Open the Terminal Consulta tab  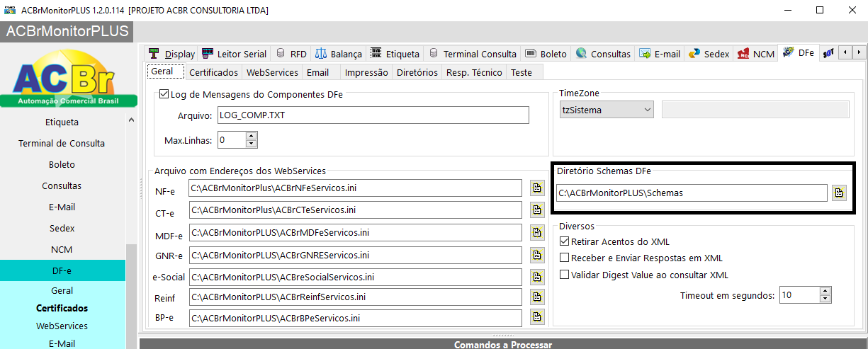(473, 54)
